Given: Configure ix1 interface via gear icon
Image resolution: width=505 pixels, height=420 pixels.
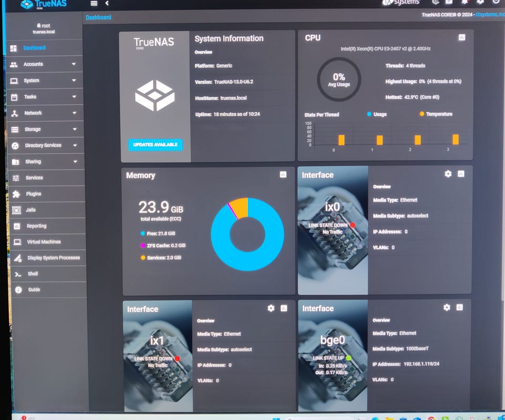Looking at the screenshot, I should point(271,308).
